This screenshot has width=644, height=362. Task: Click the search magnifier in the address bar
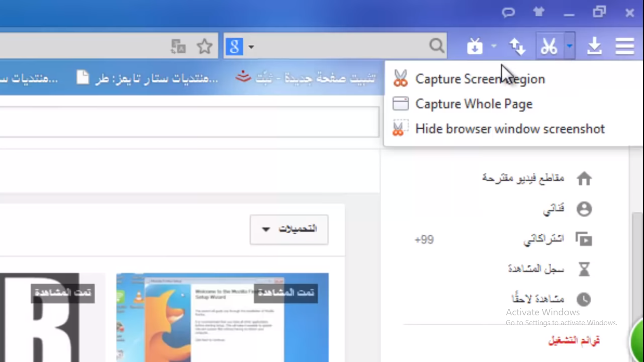436,46
